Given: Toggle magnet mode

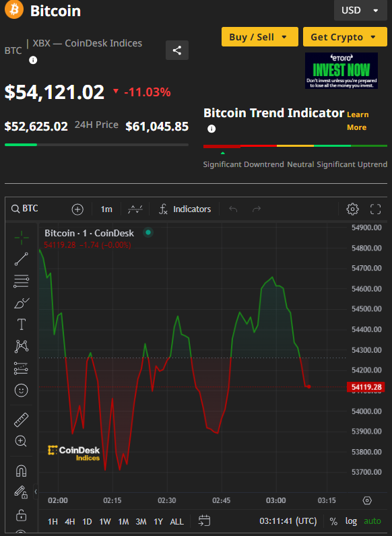Looking at the screenshot, I should [21, 471].
